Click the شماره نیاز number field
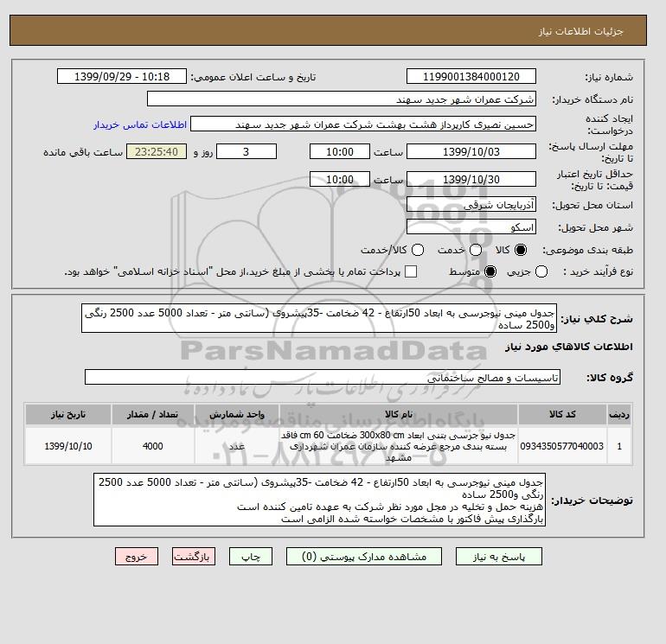The image size is (666, 644). [471, 77]
